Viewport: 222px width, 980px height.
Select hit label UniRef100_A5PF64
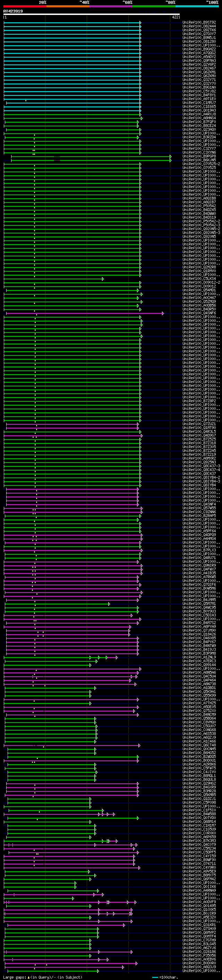199,531
